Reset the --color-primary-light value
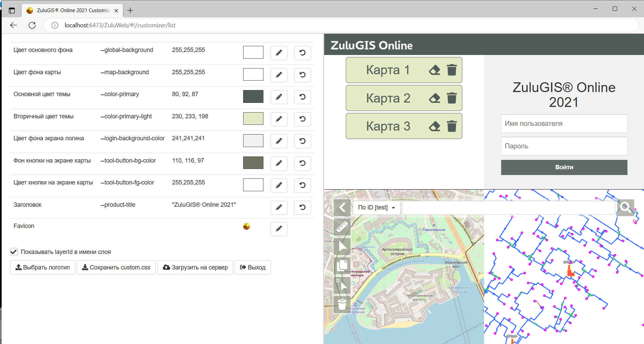 click(302, 119)
